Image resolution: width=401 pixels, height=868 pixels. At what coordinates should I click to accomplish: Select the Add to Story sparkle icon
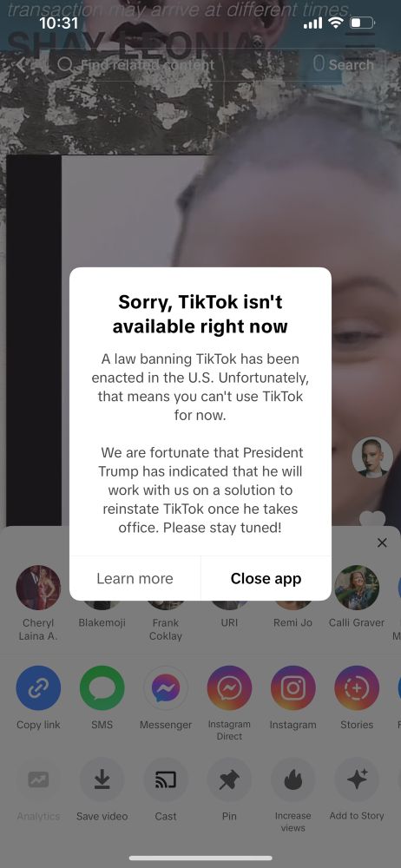click(x=357, y=779)
